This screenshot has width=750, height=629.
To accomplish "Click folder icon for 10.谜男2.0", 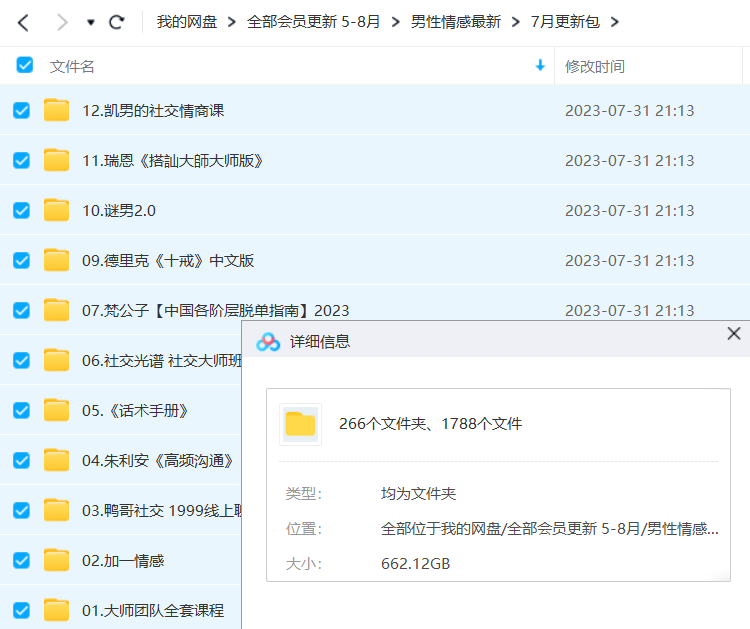I will tap(56, 210).
